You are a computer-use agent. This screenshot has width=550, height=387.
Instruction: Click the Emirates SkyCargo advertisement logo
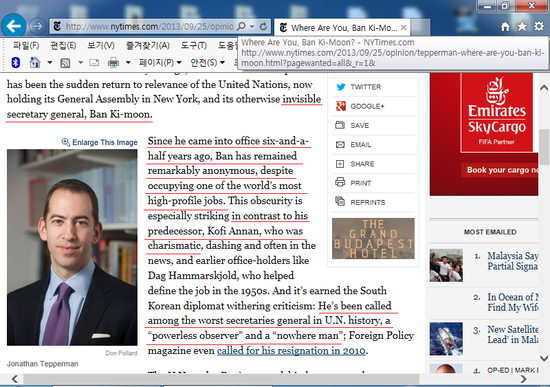[497, 112]
